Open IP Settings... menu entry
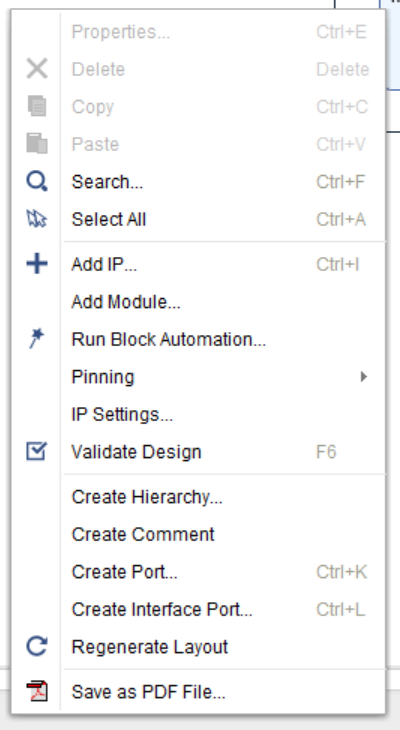 [x=223, y=414]
